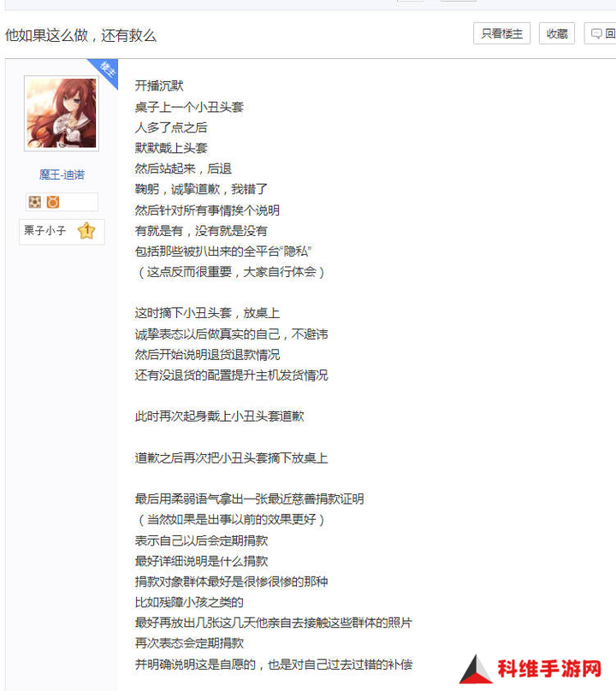Click the first post line 开播沉默
Screen dimensions: 616x691
[159, 86]
